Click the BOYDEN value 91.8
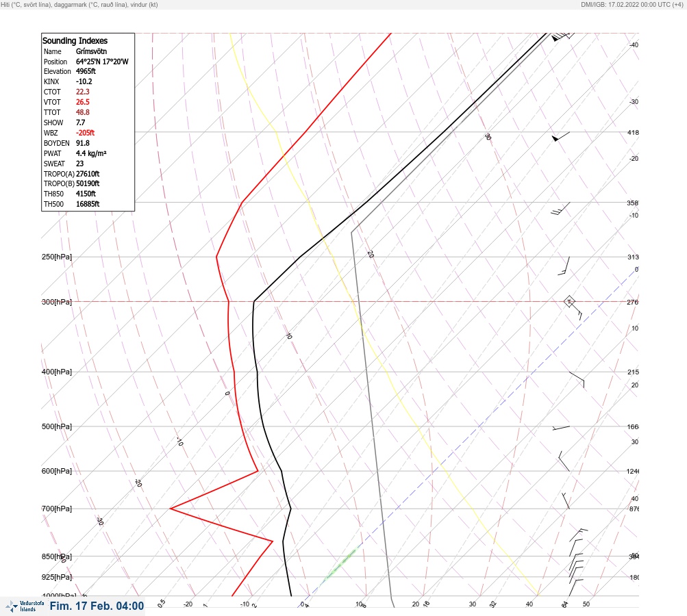This screenshot has width=687, height=616. click(x=82, y=143)
